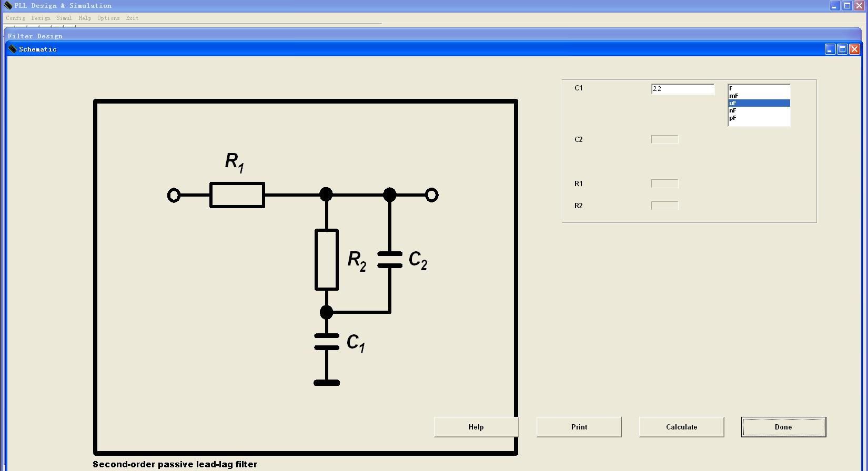Maximize the Schematic window
This screenshot has width=868, height=471.
(x=842, y=49)
